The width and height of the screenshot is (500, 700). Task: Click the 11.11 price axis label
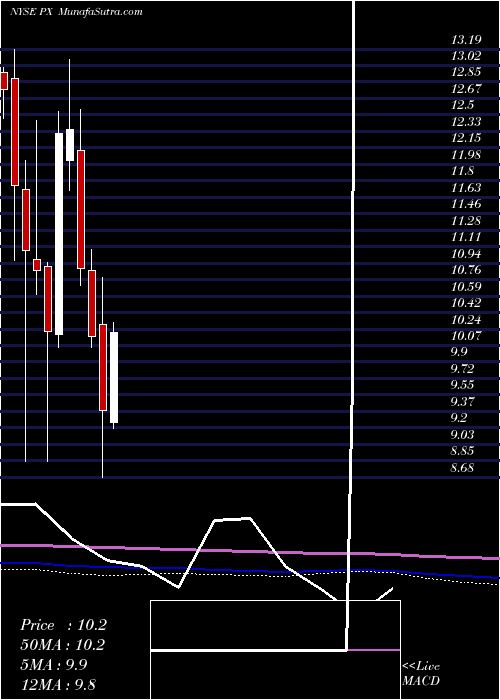[466, 237]
